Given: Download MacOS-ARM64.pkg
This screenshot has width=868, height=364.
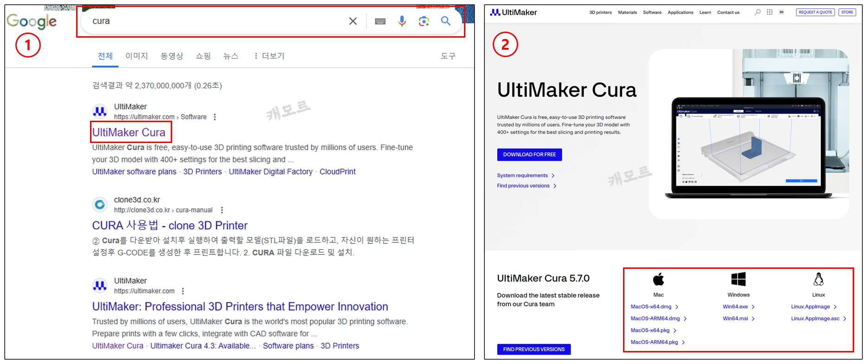Looking at the screenshot, I should tap(657, 342).
